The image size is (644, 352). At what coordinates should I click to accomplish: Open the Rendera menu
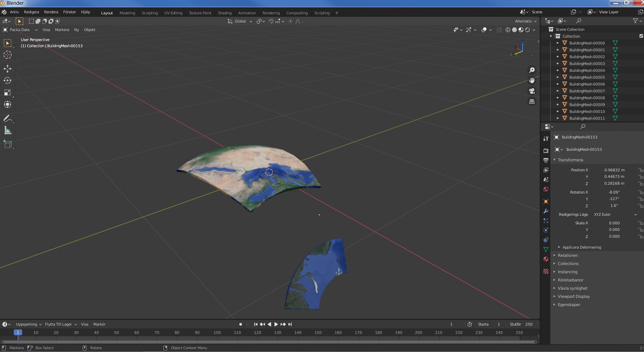coord(51,12)
